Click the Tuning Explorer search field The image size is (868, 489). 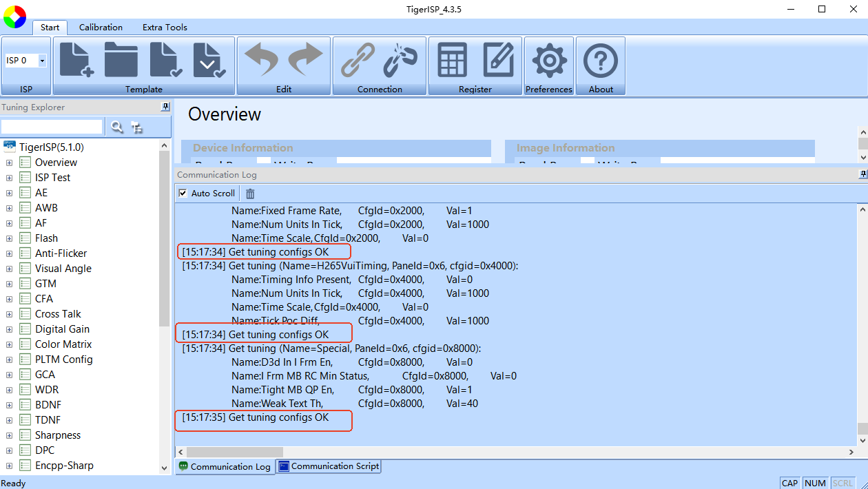[x=52, y=127]
